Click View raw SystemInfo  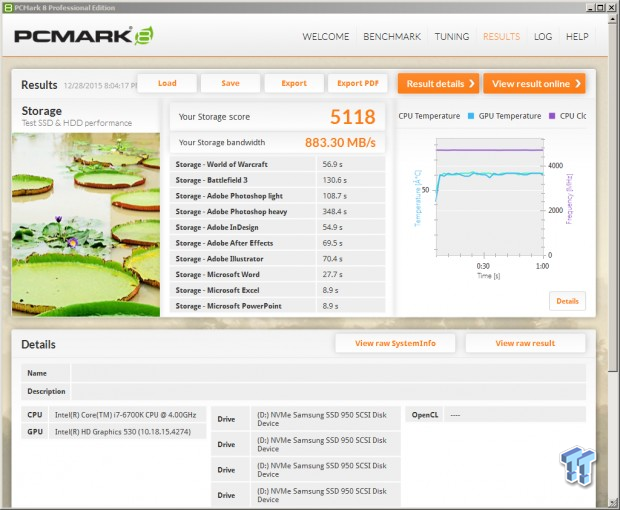click(395, 343)
